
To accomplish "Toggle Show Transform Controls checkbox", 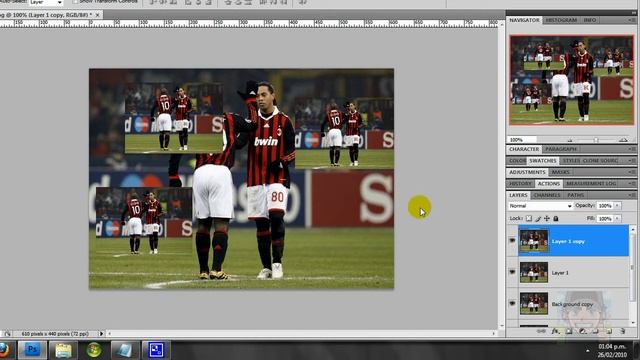I will pos(75,2).
